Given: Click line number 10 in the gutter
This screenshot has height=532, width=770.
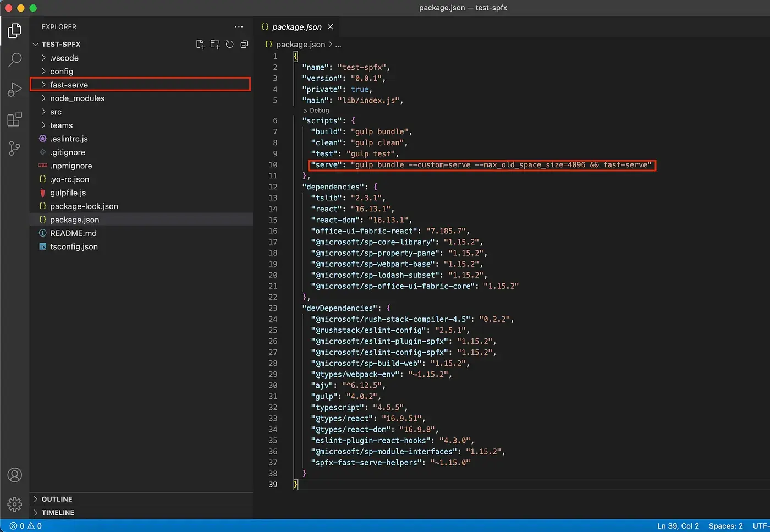Looking at the screenshot, I should click(273, 165).
